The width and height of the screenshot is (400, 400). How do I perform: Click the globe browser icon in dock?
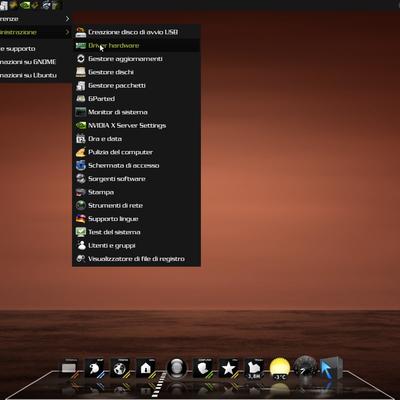120,368
